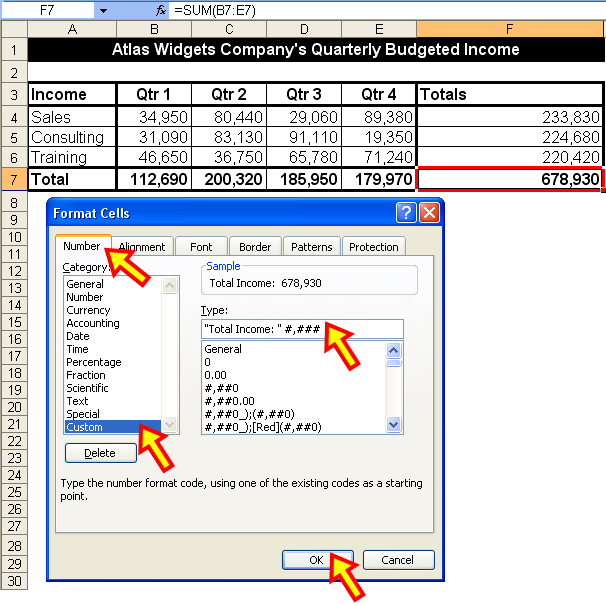Choose General in the Type format list
This screenshot has width=606, height=604.
tap(294, 349)
